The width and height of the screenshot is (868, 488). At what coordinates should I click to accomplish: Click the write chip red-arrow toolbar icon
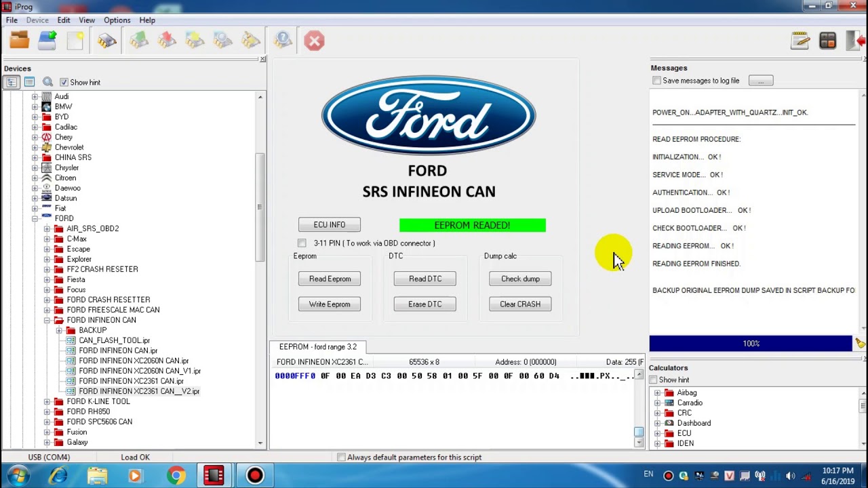[x=167, y=41]
